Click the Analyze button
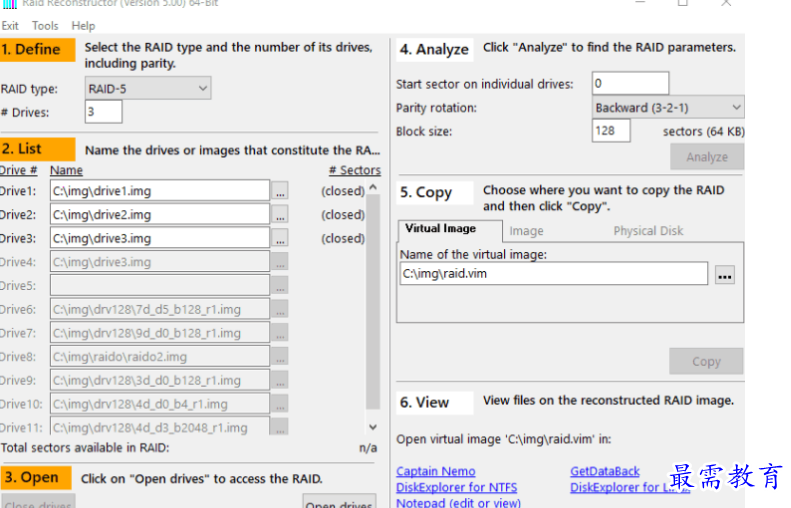 (x=707, y=157)
